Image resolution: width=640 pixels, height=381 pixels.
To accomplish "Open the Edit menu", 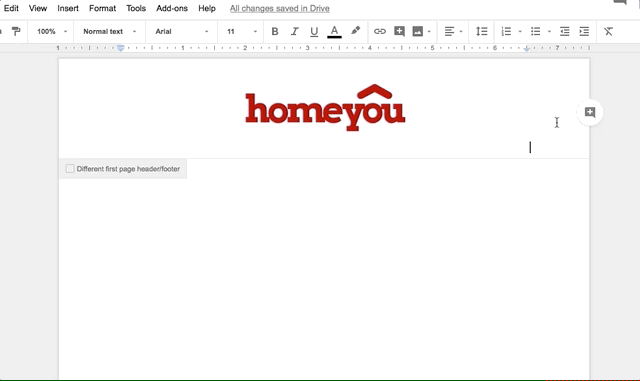I will 11,8.
